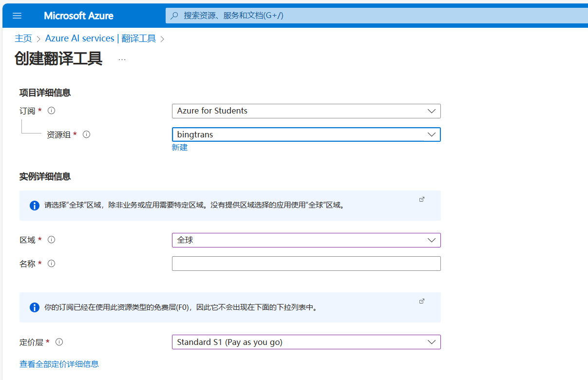Click the search magnifier icon
This screenshot has width=588, height=380.
pyautogui.click(x=174, y=15)
